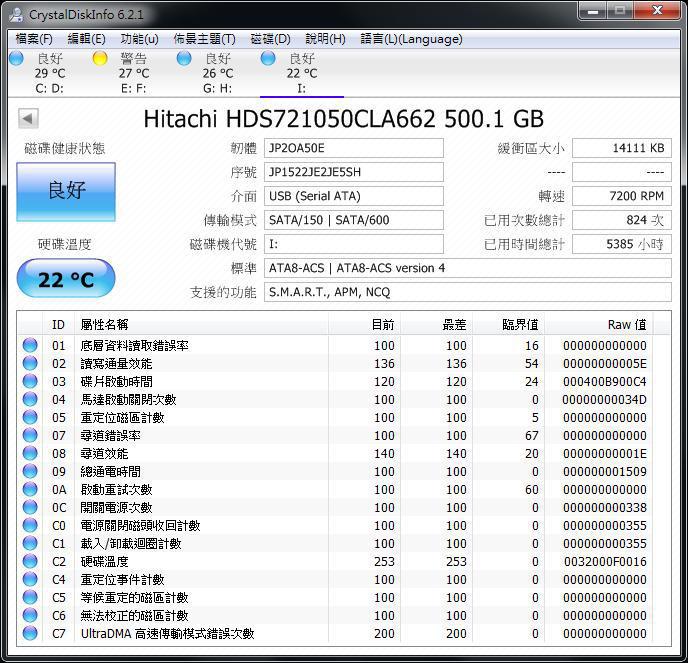Image resolution: width=688 pixels, height=663 pixels.
Task: Click status orb for attribute 08
Action: (30, 453)
